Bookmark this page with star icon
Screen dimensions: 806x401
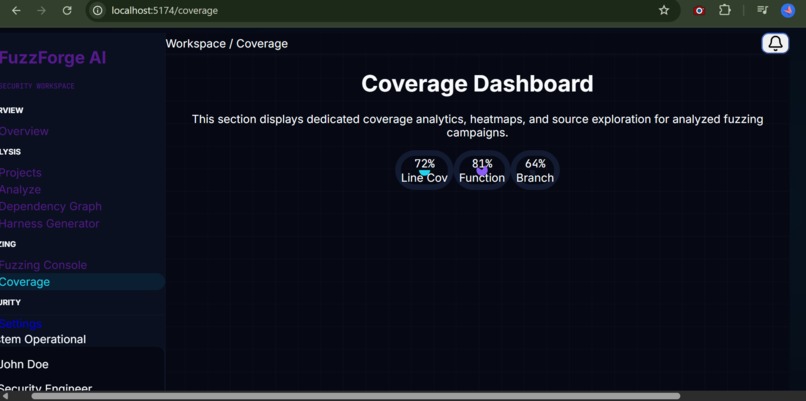point(664,10)
